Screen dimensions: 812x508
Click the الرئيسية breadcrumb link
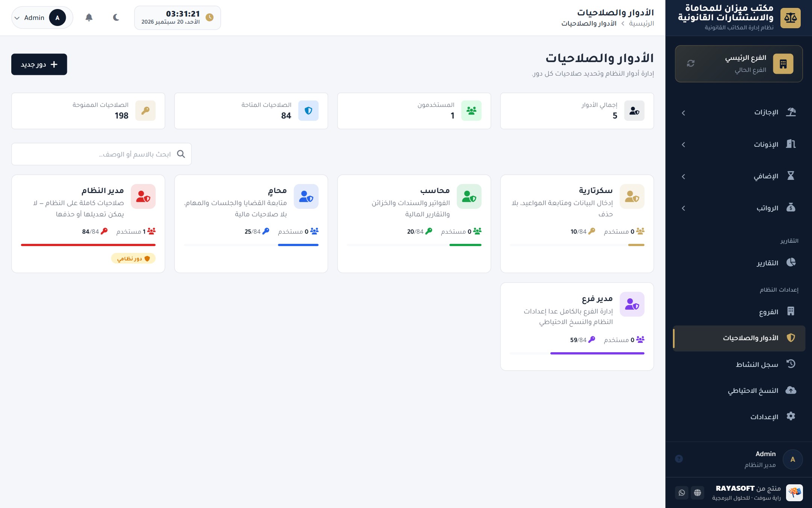pos(641,23)
